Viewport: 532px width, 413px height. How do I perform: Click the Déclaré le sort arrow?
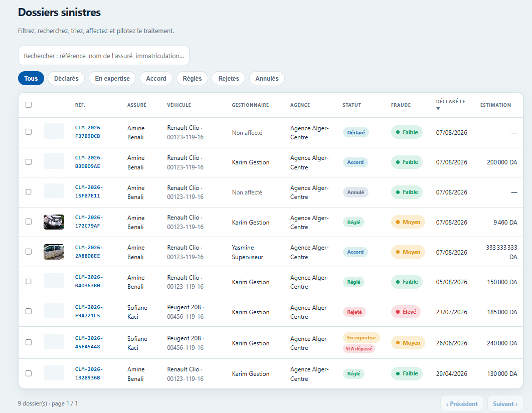[438, 108]
